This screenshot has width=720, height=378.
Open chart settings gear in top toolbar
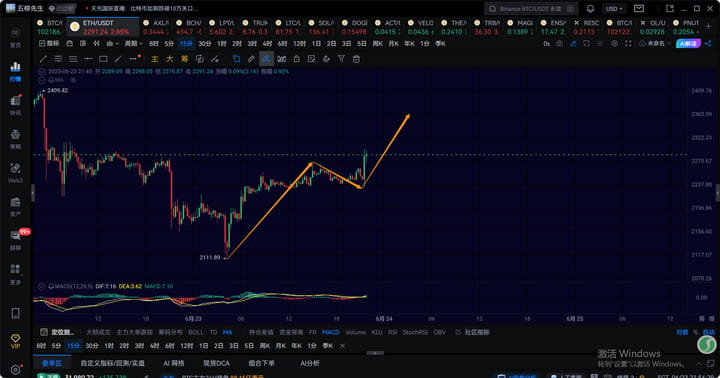click(614, 44)
